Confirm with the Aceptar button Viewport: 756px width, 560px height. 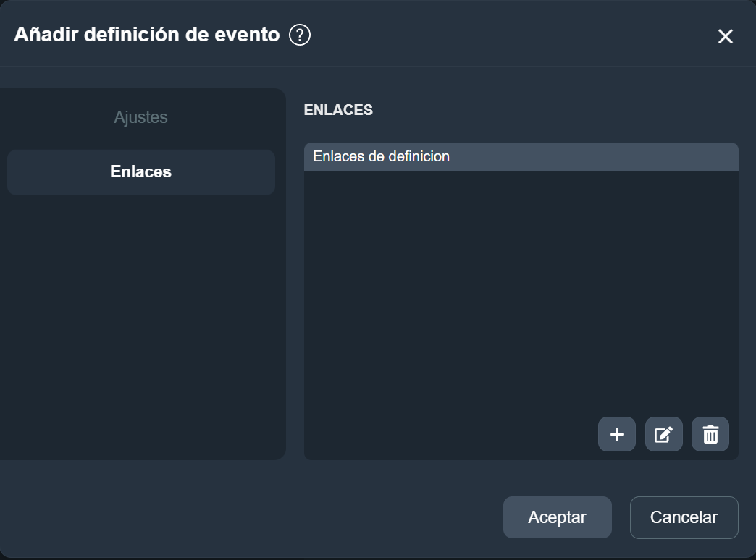tap(557, 517)
